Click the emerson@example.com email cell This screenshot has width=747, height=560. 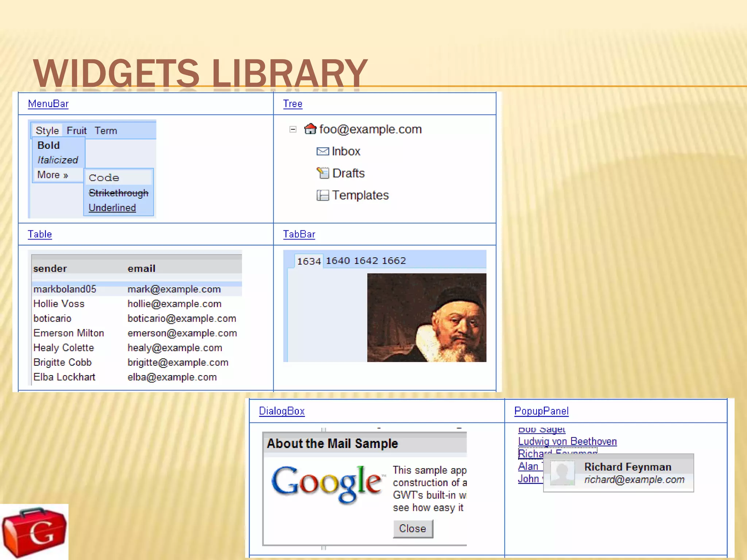[x=182, y=333]
